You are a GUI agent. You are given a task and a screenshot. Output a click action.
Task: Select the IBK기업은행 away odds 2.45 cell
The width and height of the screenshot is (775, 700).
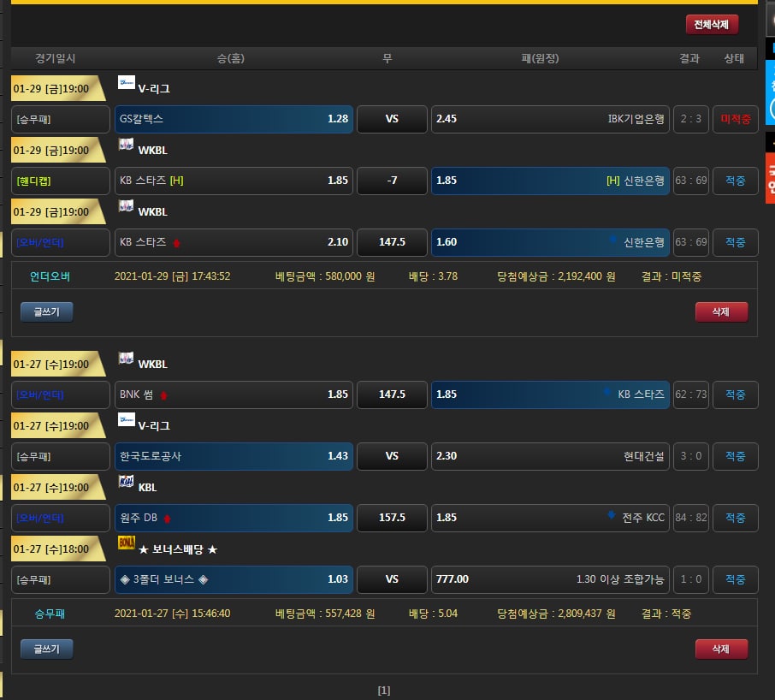[x=549, y=119]
